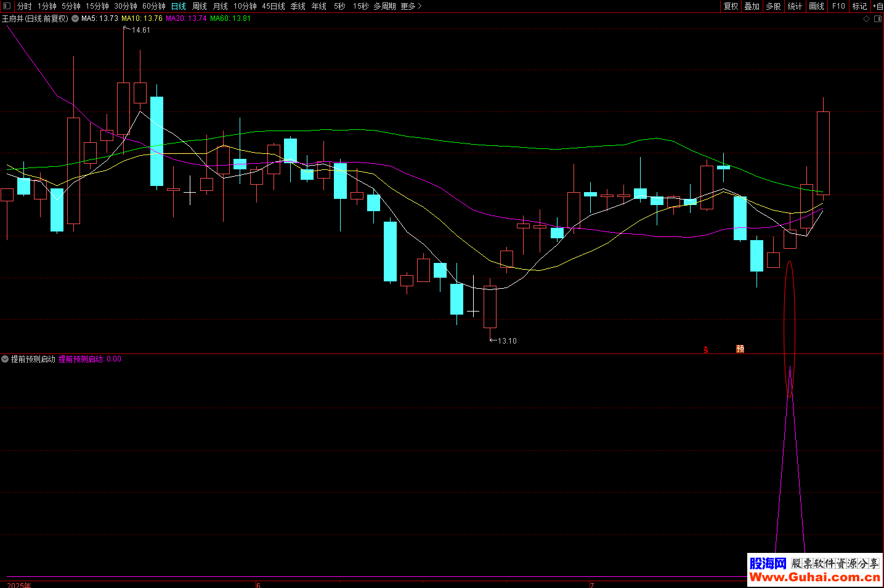The image size is (884, 588).
Task: Add stock to watchlist with +自
Action: coord(878,6)
